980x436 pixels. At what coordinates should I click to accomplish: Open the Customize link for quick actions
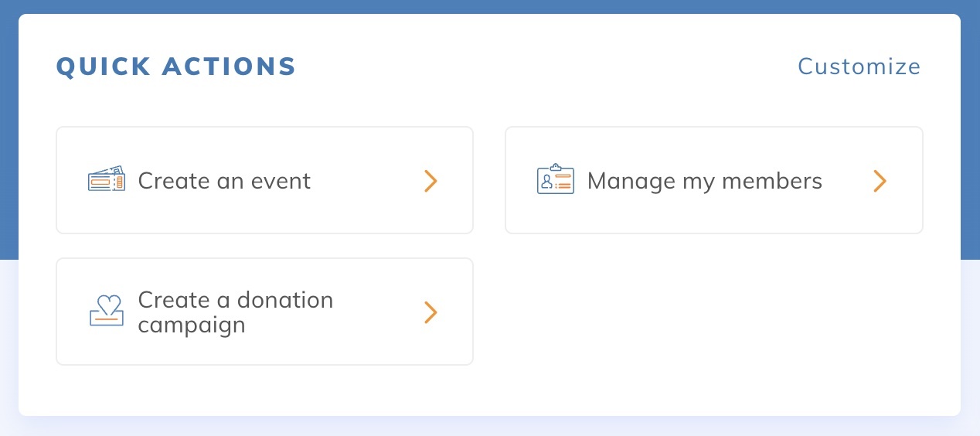(859, 66)
